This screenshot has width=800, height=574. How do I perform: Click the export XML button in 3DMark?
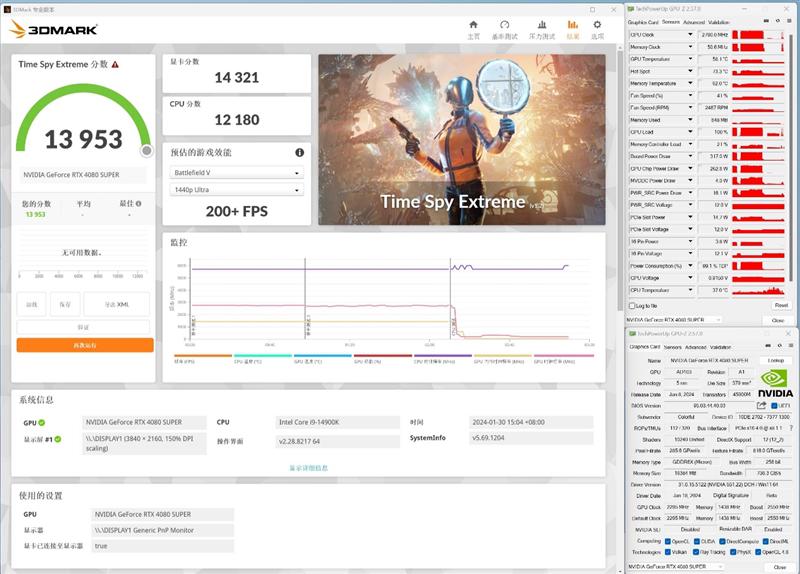point(117,305)
